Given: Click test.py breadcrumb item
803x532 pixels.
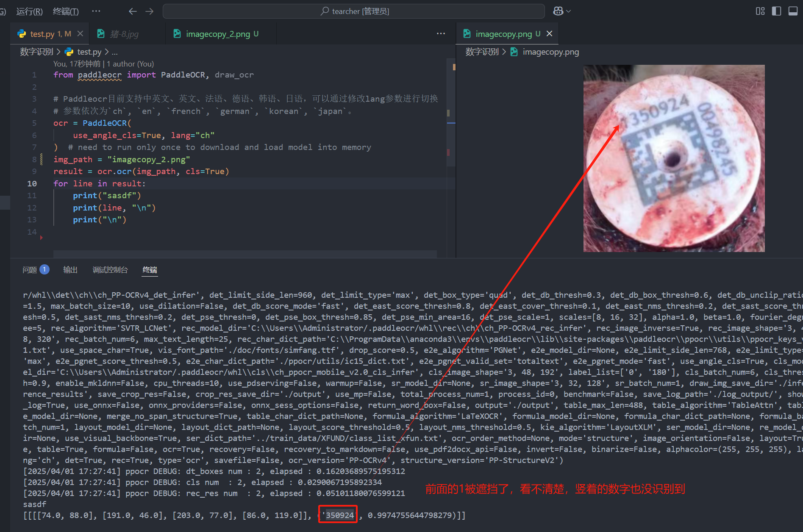Looking at the screenshot, I should point(89,52).
